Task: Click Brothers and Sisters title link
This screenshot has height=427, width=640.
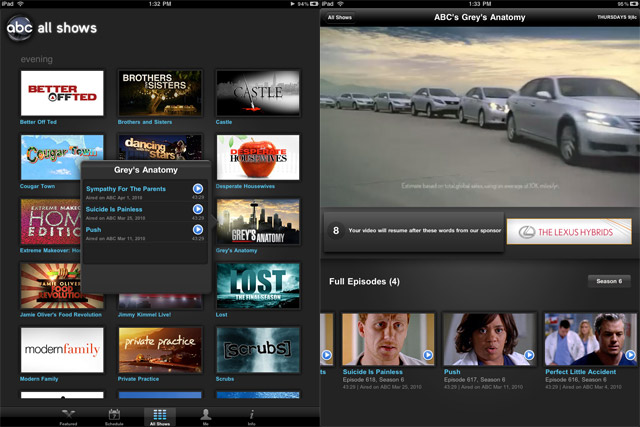Action: [x=145, y=122]
